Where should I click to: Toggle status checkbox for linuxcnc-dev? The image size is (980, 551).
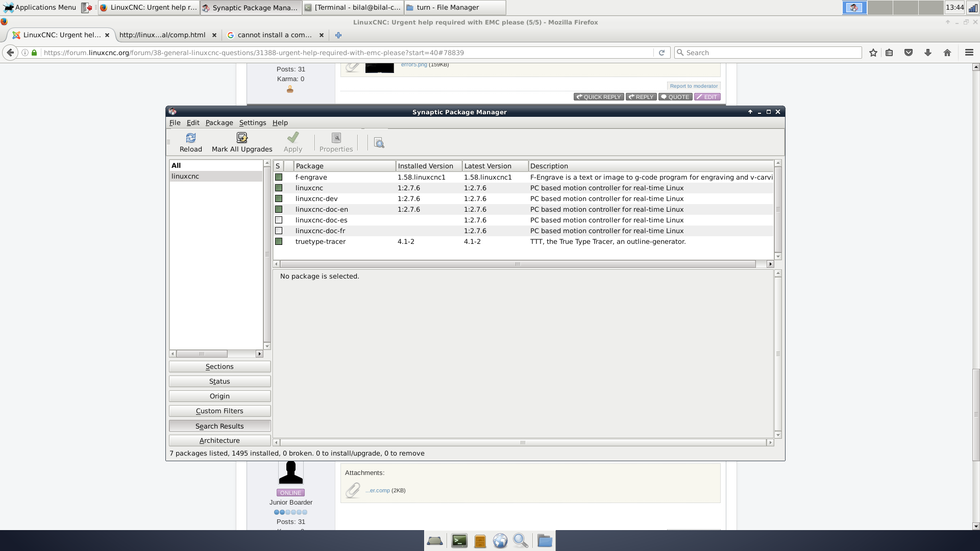tap(279, 198)
